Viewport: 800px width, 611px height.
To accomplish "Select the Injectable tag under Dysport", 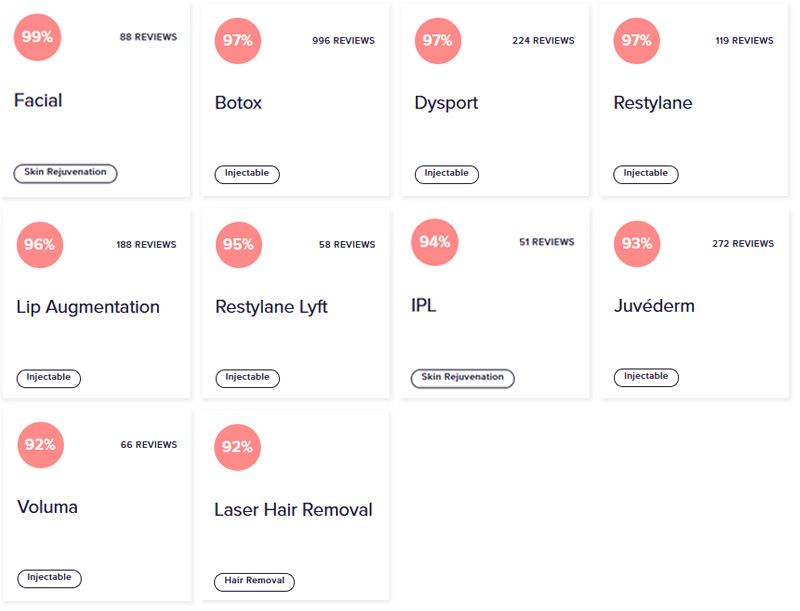I will pyautogui.click(x=446, y=174).
